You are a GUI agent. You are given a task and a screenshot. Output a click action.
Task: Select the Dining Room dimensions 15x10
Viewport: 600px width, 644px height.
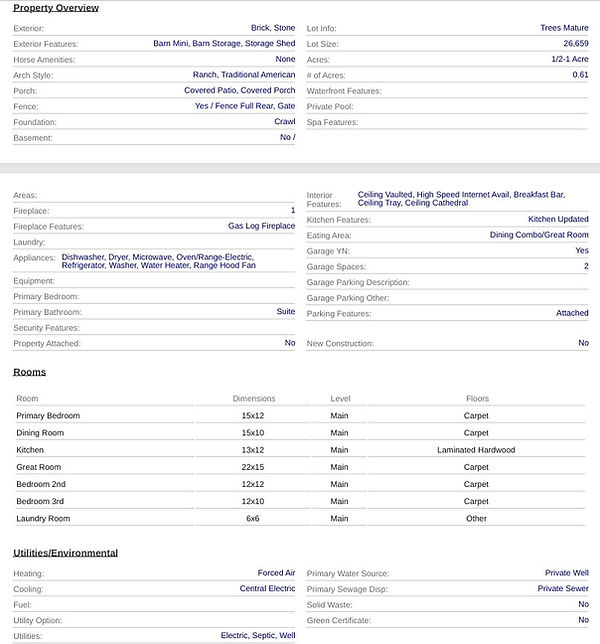(253, 433)
